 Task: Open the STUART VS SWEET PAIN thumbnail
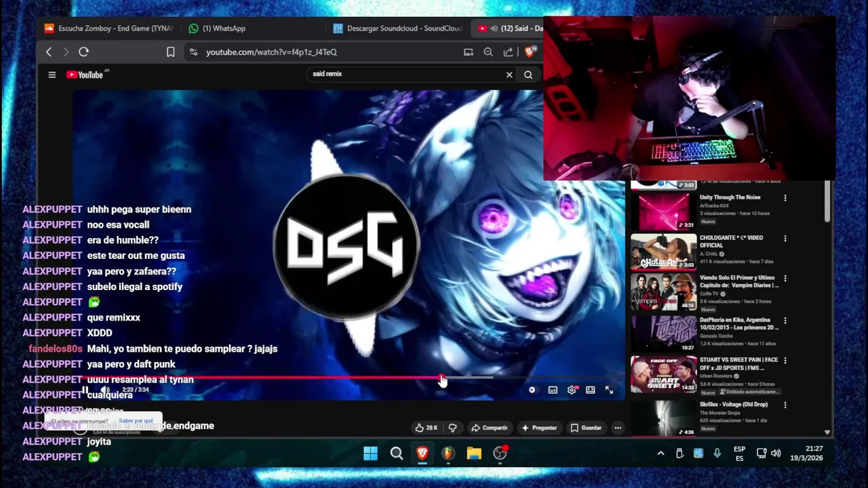click(x=663, y=374)
